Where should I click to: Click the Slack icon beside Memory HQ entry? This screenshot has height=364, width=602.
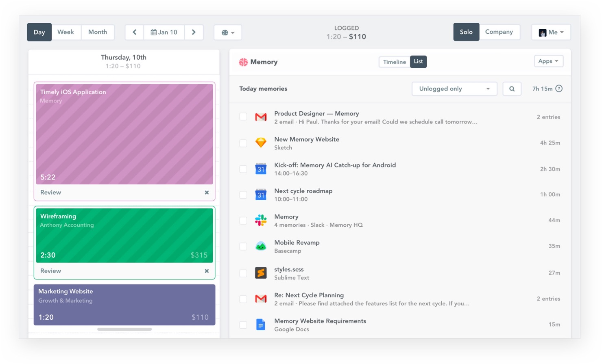click(260, 220)
